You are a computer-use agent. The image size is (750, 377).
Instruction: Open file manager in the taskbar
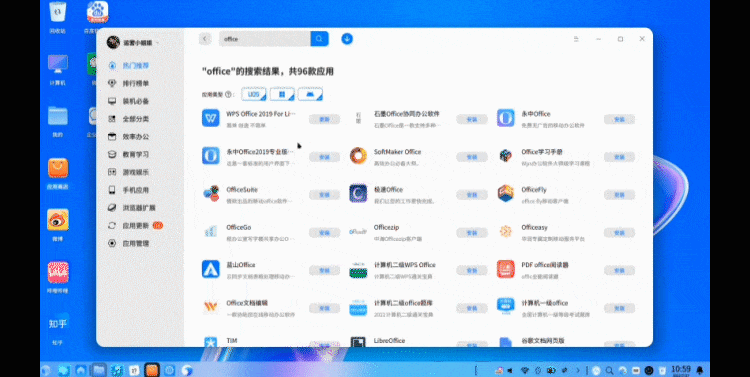pos(99,370)
